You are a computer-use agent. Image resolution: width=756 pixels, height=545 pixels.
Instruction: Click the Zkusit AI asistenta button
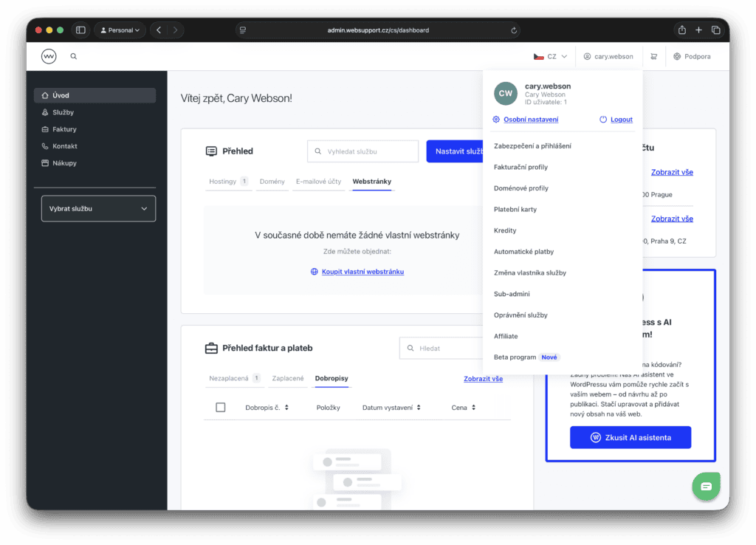tap(630, 437)
